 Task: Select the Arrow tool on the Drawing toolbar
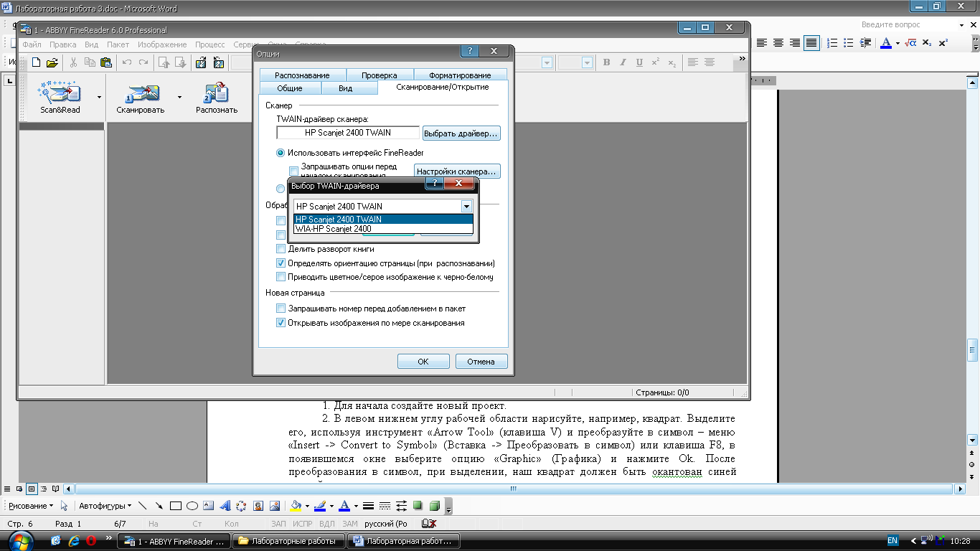click(x=159, y=506)
